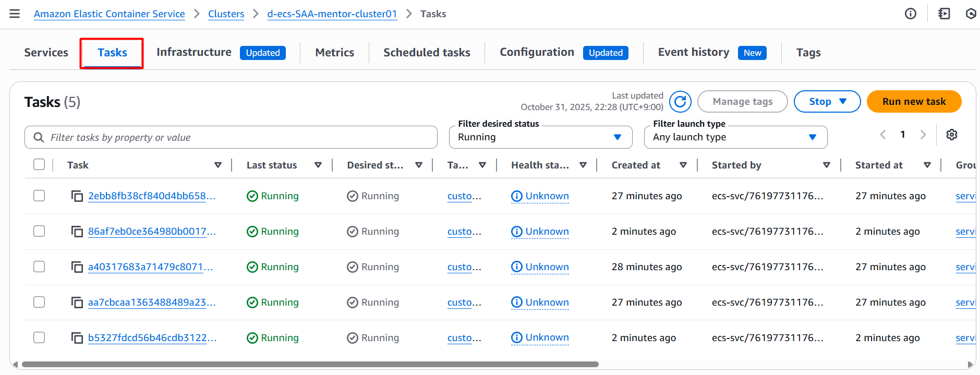Image resolution: width=980 pixels, height=375 pixels.
Task: Check the box for task aa7cbcaa1363488489a23
Action: click(39, 302)
